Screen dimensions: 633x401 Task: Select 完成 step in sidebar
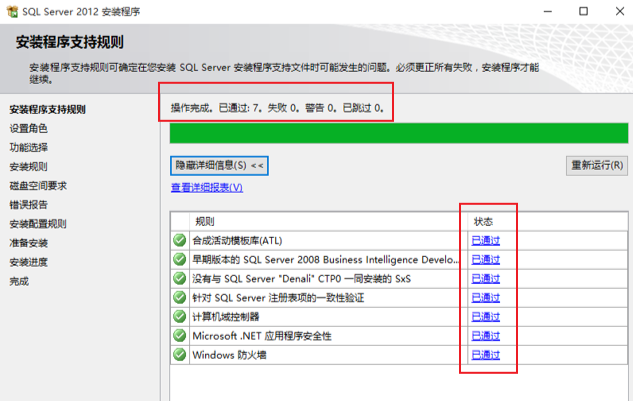(19, 281)
